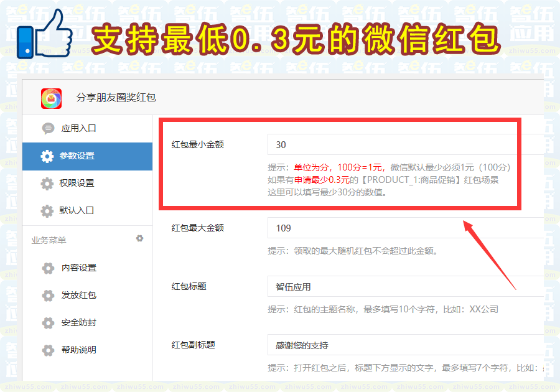
Task: Click the 业务菜单 section heading
Action: [x=49, y=240]
